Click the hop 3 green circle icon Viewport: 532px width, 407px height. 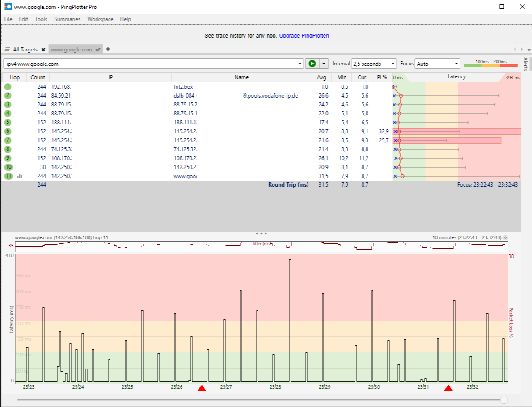(8, 105)
